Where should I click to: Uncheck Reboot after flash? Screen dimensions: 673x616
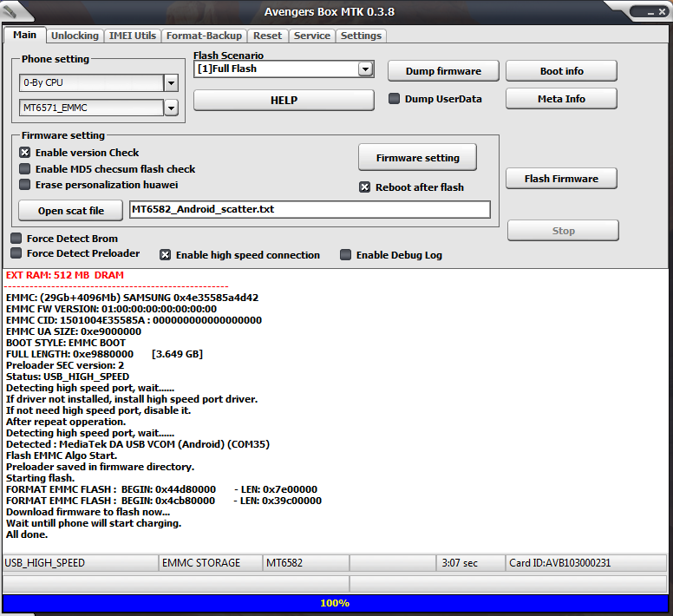(x=364, y=187)
